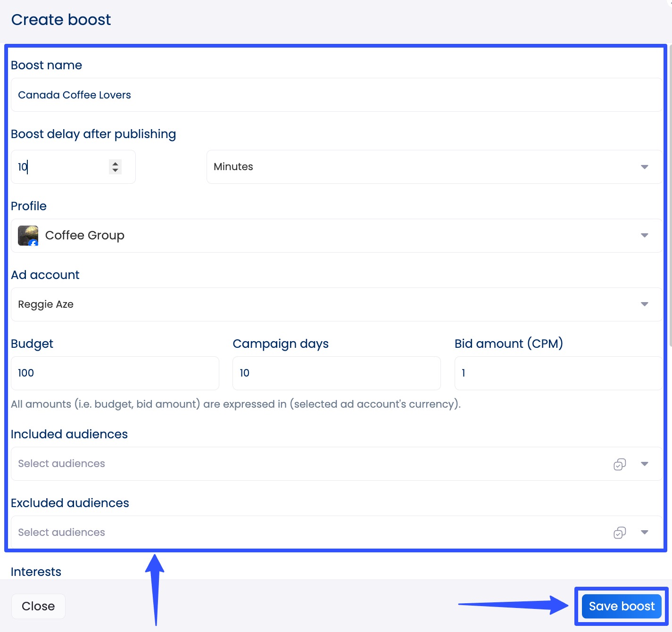Click the Facebook badge on Coffee Group avatar
This screenshot has height=632, width=672.
click(33, 242)
